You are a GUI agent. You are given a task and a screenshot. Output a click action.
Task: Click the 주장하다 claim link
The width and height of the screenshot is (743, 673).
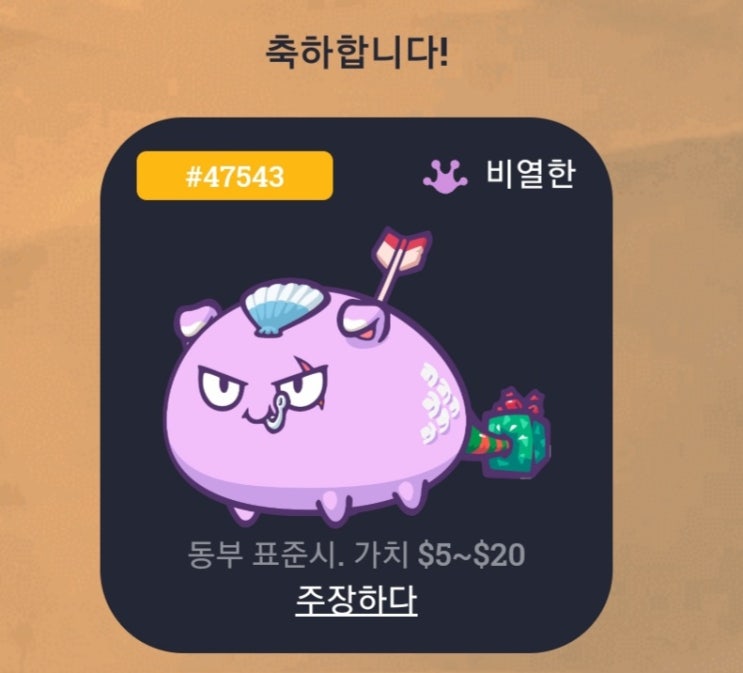[356, 600]
